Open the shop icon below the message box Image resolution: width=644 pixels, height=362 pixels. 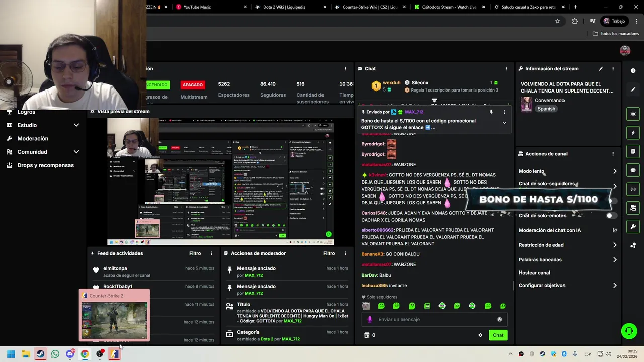point(367,335)
